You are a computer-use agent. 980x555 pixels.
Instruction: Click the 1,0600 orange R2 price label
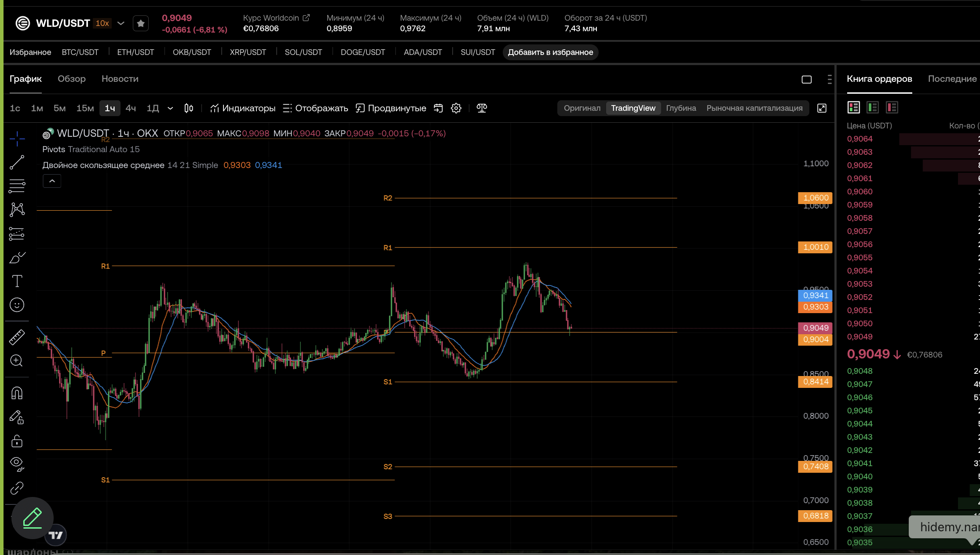coord(815,198)
